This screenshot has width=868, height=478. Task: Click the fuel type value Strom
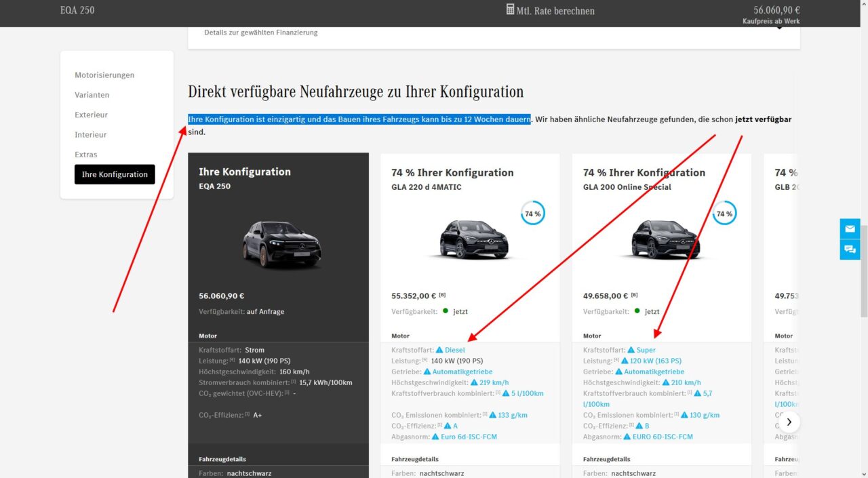click(x=255, y=350)
